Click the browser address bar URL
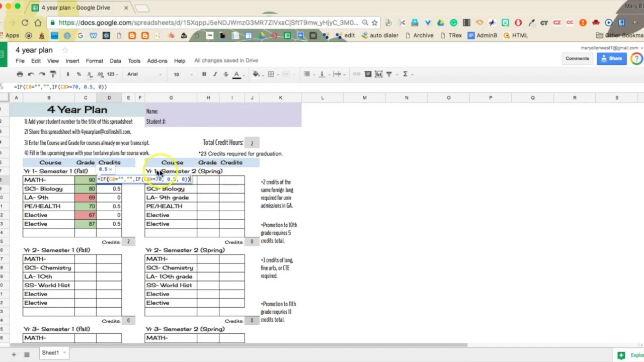 click(x=208, y=23)
